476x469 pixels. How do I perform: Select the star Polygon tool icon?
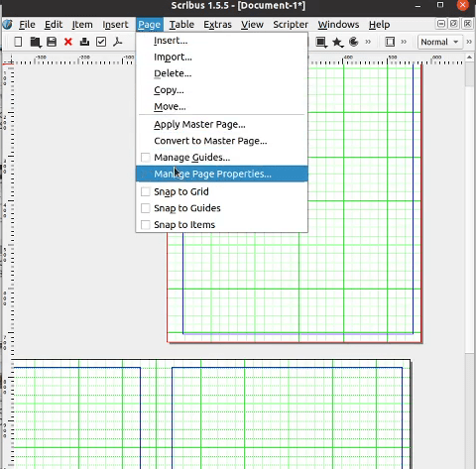pyautogui.click(x=337, y=42)
